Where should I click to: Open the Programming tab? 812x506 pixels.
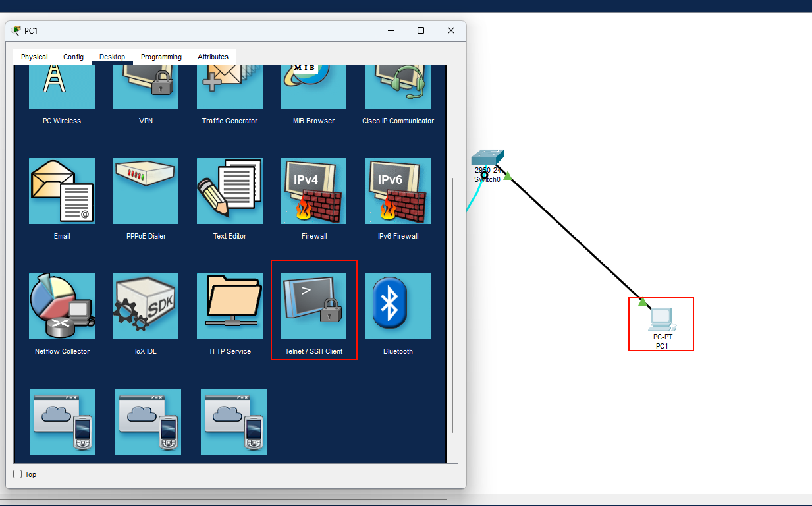pyautogui.click(x=161, y=57)
